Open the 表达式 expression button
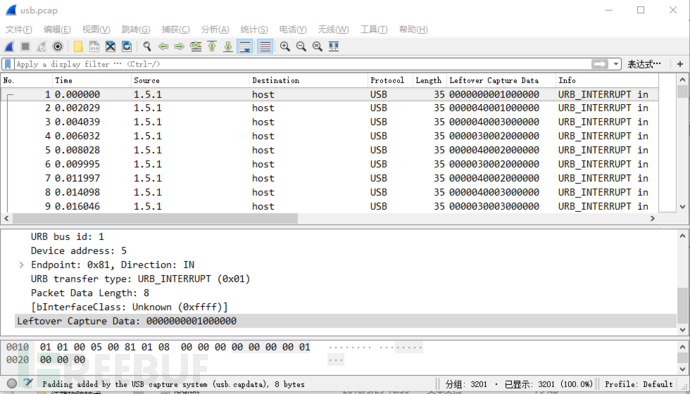 coord(644,64)
